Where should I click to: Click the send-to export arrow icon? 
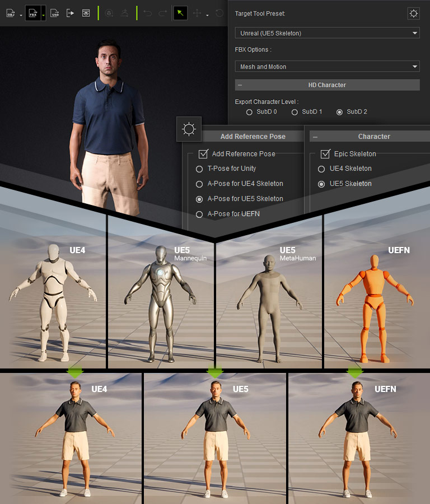(x=70, y=13)
